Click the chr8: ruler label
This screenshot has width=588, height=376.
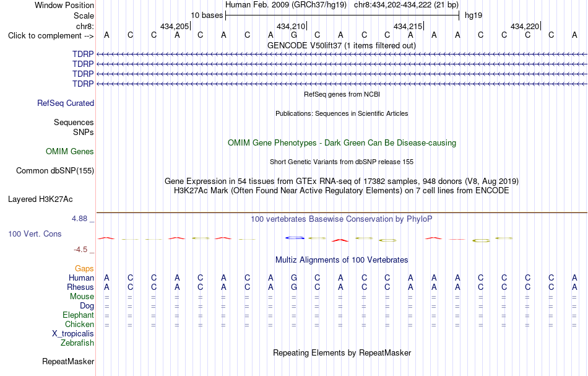(85, 26)
